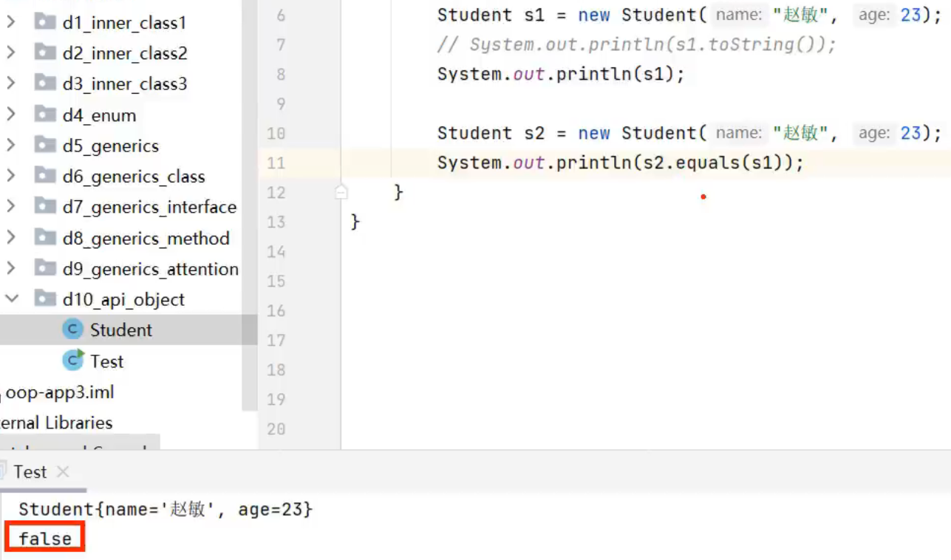The width and height of the screenshot is (951, 560).
Task: Select the Test tab in the run panel
Action: tap(30, 471)
